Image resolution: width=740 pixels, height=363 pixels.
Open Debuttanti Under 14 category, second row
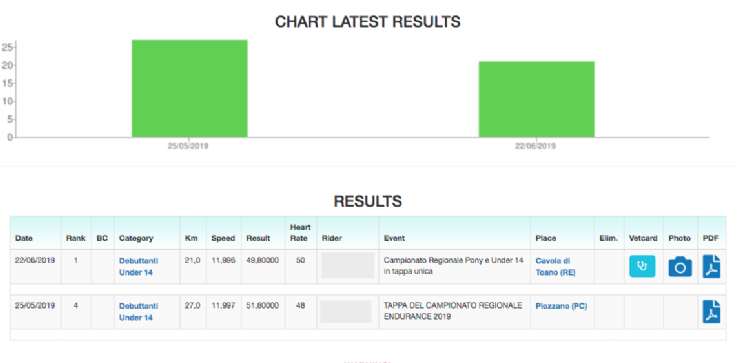(x=138, y=312)
